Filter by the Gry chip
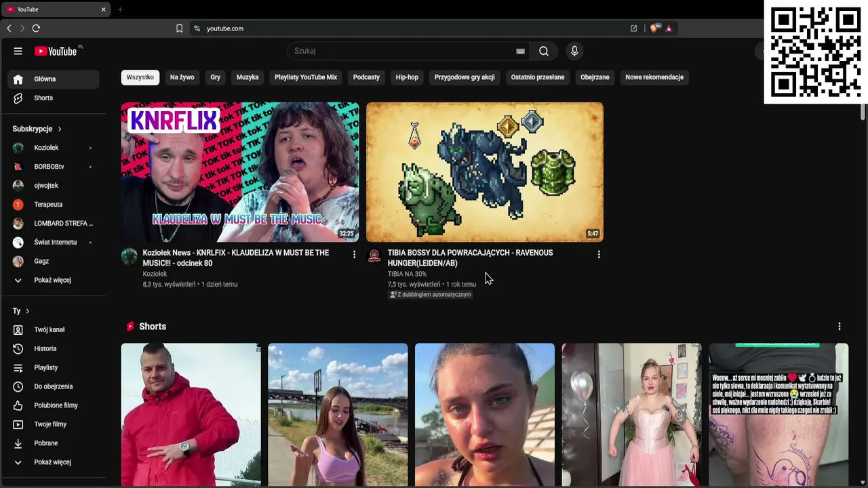Image resolution: width=868 pixels, height=488 pixels. (216, 77)
